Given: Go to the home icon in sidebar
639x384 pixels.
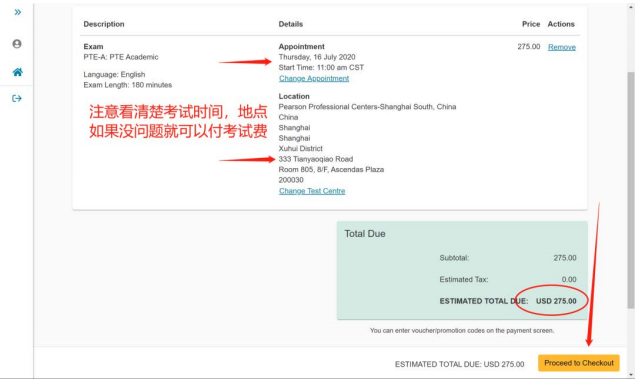Looking at the screenshot, I should point(18,72).
